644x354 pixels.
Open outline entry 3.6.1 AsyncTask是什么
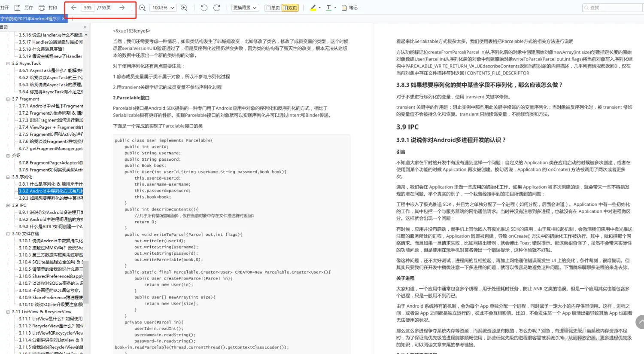coord(51,70)
